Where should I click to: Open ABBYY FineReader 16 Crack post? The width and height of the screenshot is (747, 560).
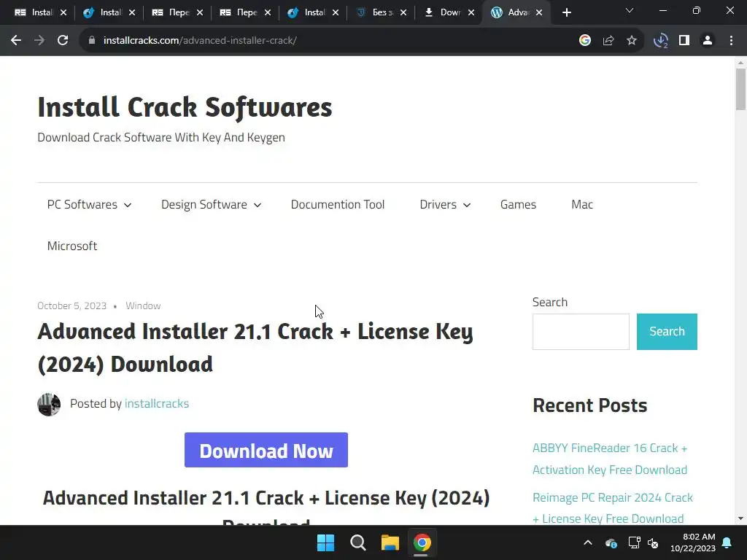point(610,459)
